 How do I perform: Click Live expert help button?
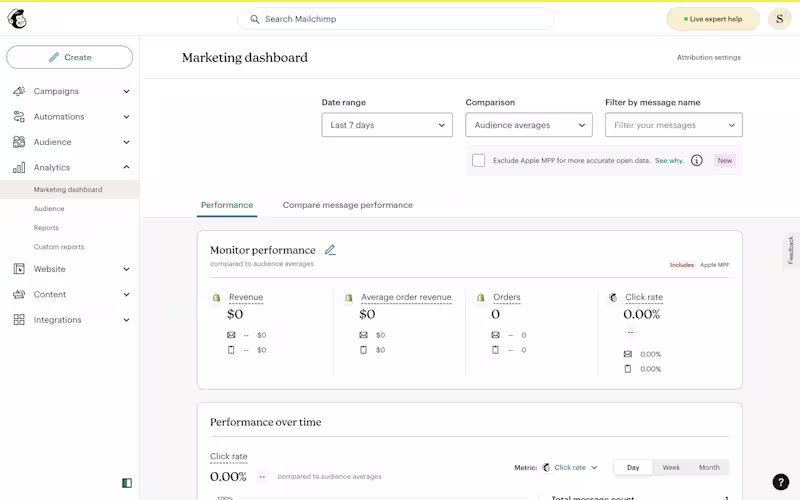pyautogui.click(x=713, y=19)
